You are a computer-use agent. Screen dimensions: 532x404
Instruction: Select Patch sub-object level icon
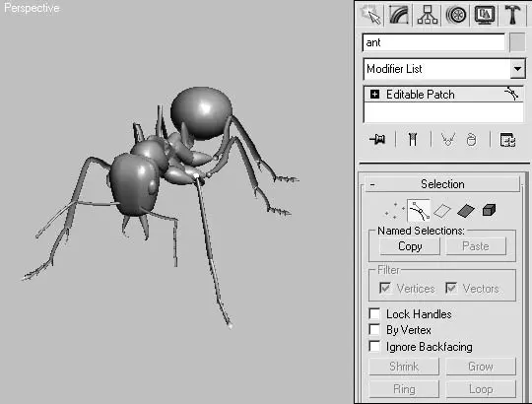click(x=465, y=211)
